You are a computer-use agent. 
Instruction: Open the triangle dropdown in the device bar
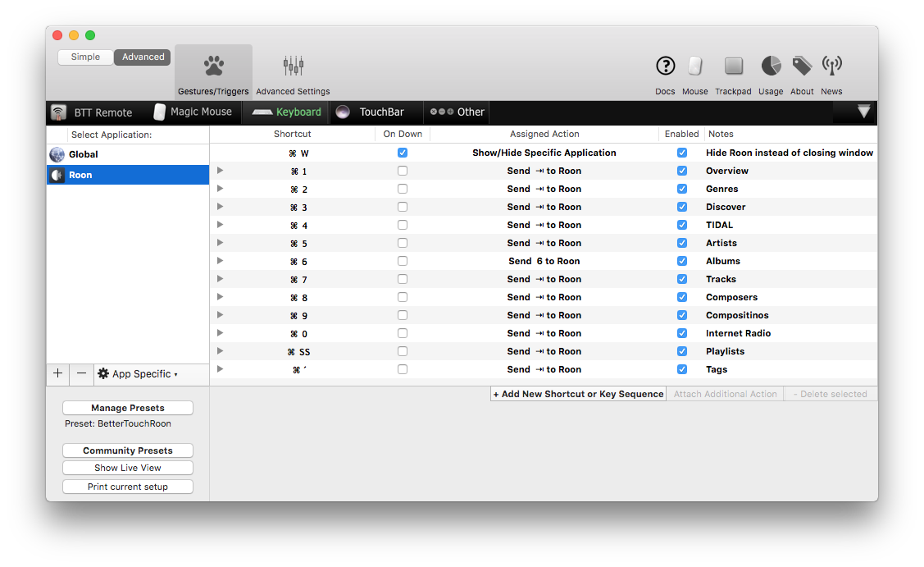(x=863, y=112)
